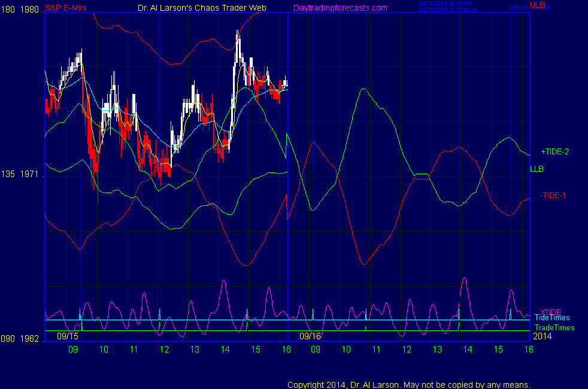Open the Daytradingforecasts.com link text
Viewport: 588px width, 389px height.
pyautogui.click(x=340, y=8)
